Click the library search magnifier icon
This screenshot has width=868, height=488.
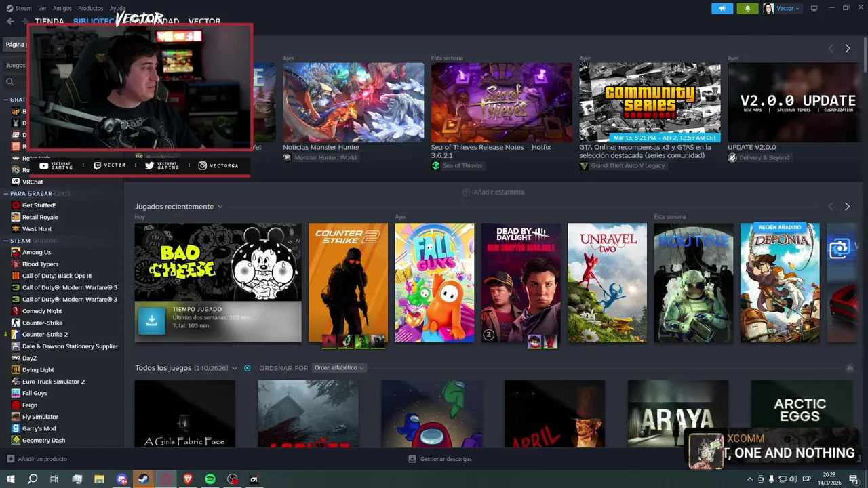[x=9, y=82]
